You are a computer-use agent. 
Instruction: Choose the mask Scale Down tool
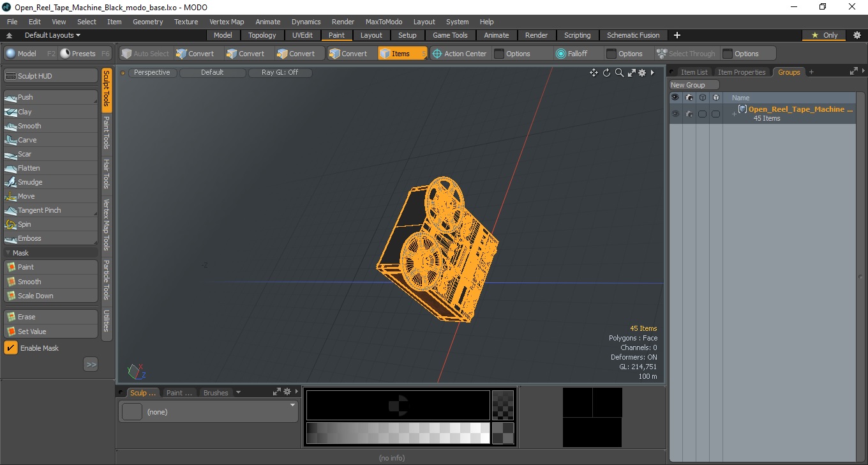point(50,296)
